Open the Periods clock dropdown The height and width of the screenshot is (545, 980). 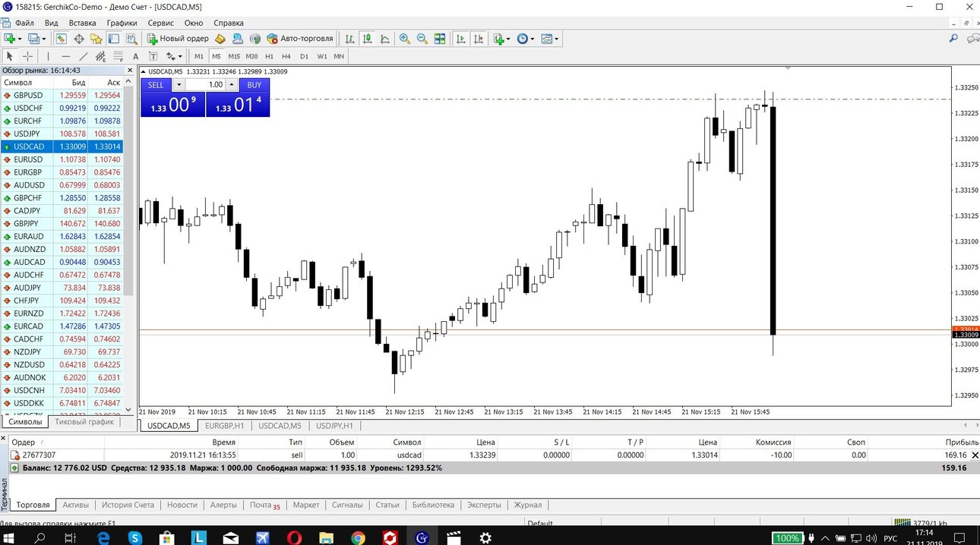click(525, 39)
